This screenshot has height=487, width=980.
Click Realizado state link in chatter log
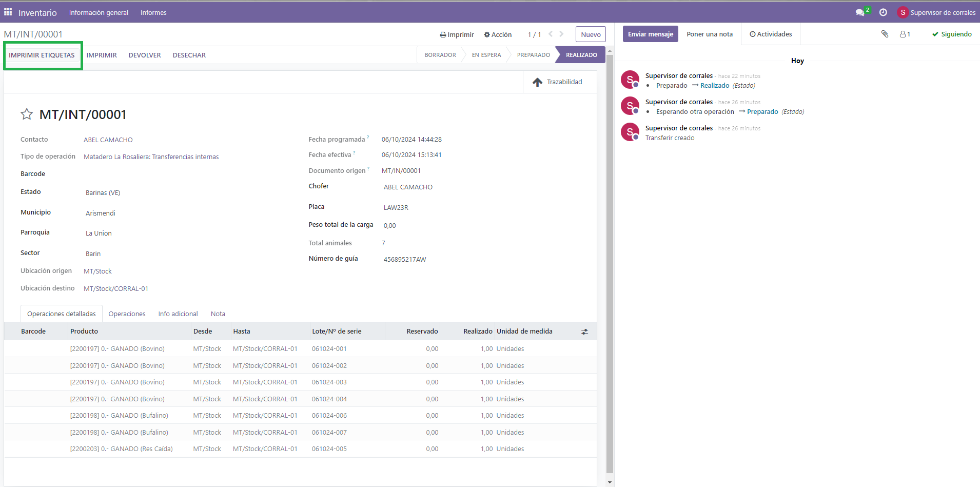coord(715,86)
